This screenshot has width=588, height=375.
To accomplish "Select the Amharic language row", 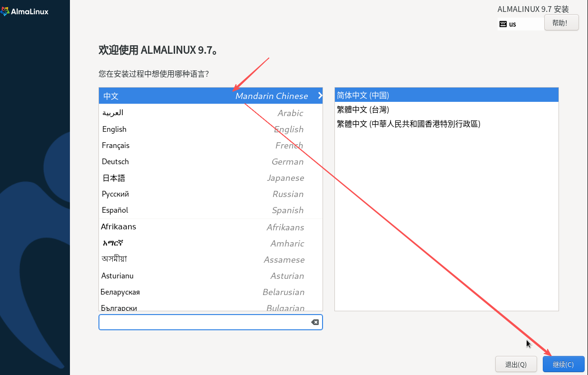I will (x=211, y=243).
